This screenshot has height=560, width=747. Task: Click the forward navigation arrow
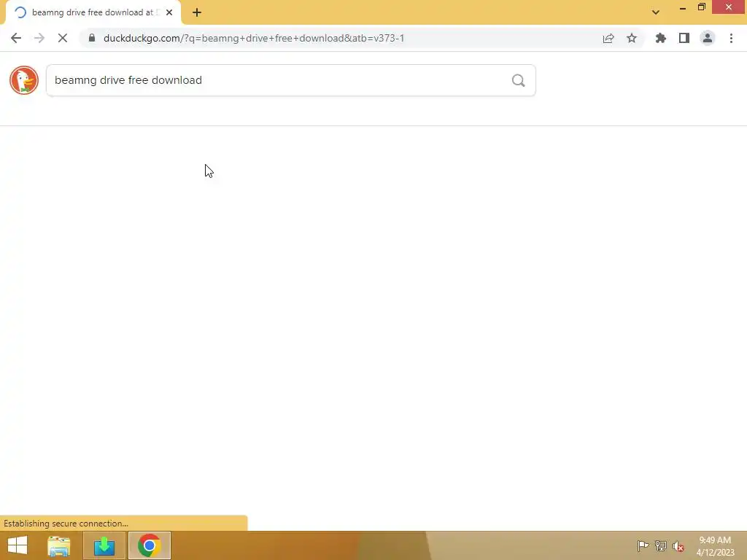39,38
